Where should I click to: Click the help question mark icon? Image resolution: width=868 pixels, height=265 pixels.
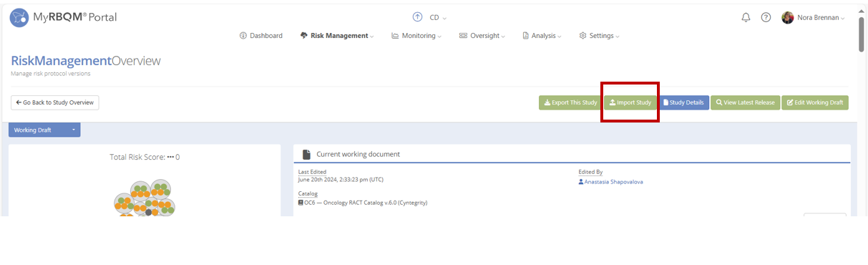coord(766,17)
